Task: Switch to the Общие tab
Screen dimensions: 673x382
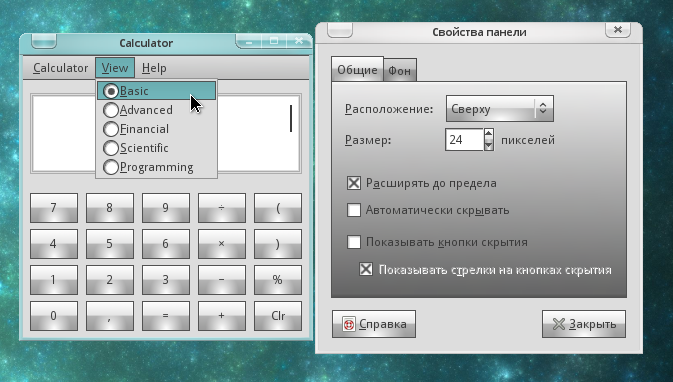Action: 357,70
